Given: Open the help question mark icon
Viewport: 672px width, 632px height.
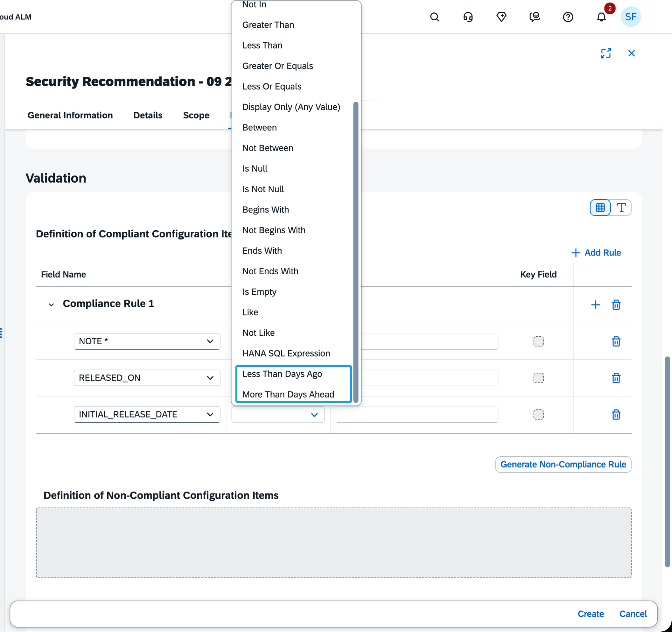Looking at the screenshot, I should coord(568,17).
